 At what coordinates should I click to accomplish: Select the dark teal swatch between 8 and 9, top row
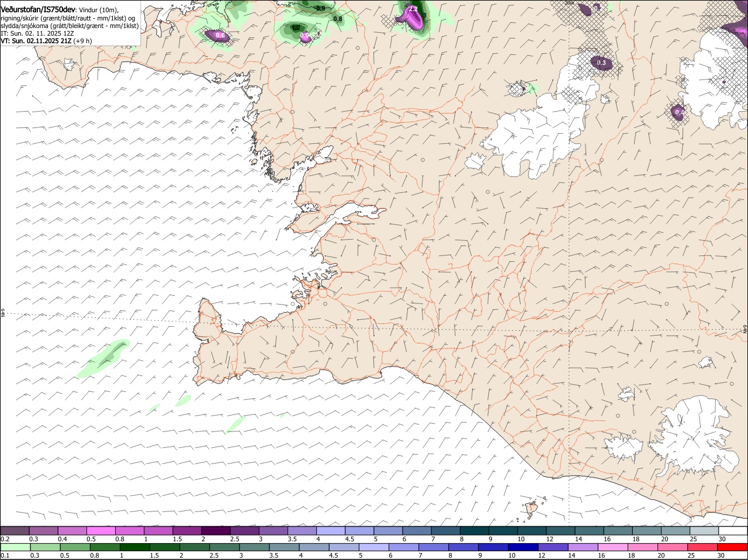pos(474,530)
